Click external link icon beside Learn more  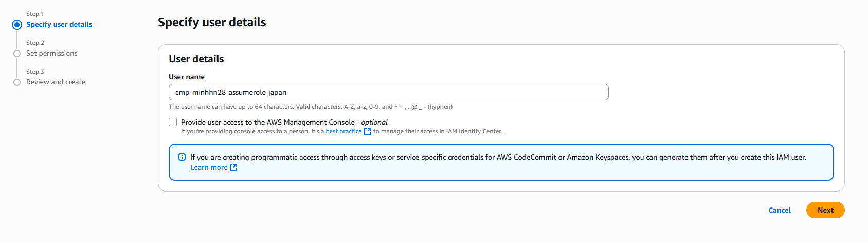point(233,167)
